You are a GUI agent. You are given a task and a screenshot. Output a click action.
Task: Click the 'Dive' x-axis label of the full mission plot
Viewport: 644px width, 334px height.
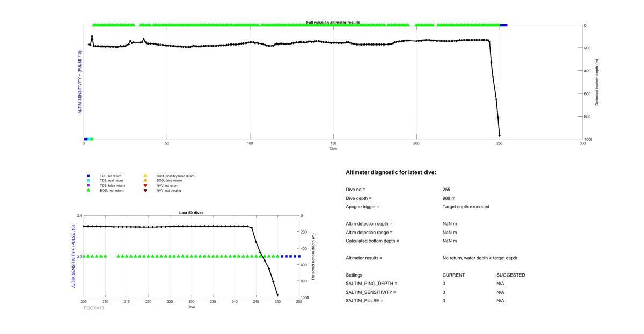333,149
